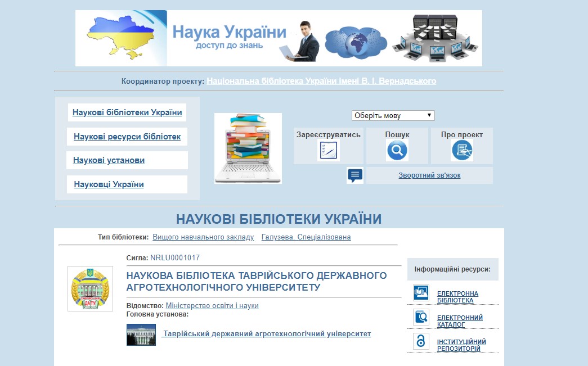Click the Інформаційні ресурси panel header
Image resolution: width=588 pixels, height=366 pixels.
pos(452,269)
